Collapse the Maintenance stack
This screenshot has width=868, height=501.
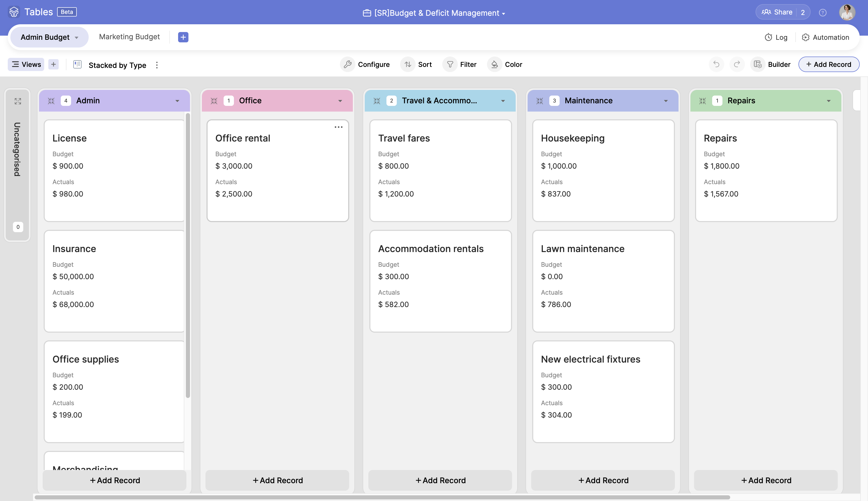(x=540, y=101)
